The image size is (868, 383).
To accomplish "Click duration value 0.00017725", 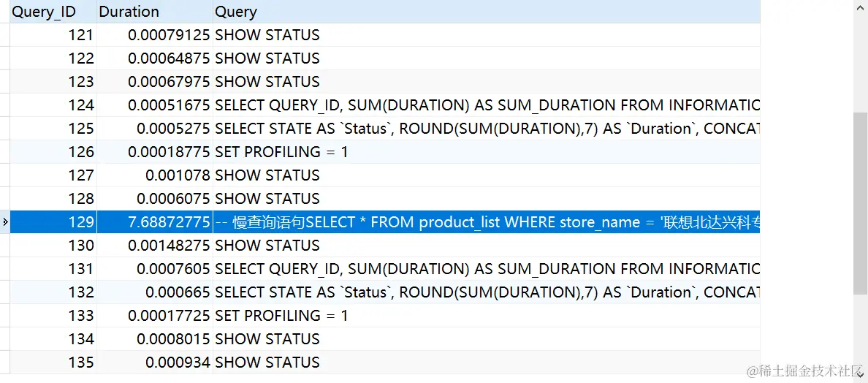I will [169, 316].
